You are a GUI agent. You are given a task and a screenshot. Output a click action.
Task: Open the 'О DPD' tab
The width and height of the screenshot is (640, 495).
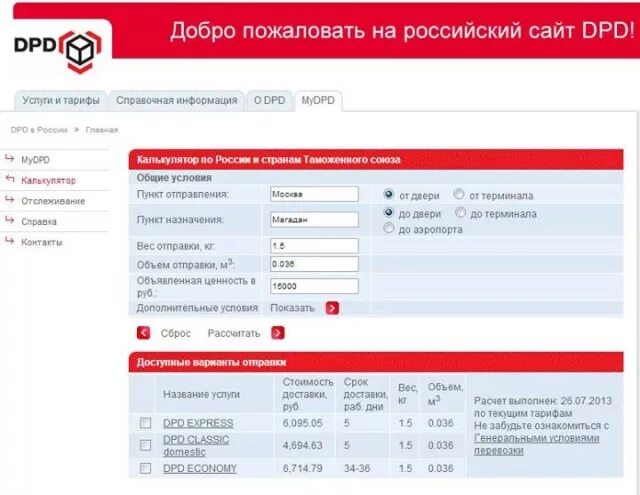[269, 100]
